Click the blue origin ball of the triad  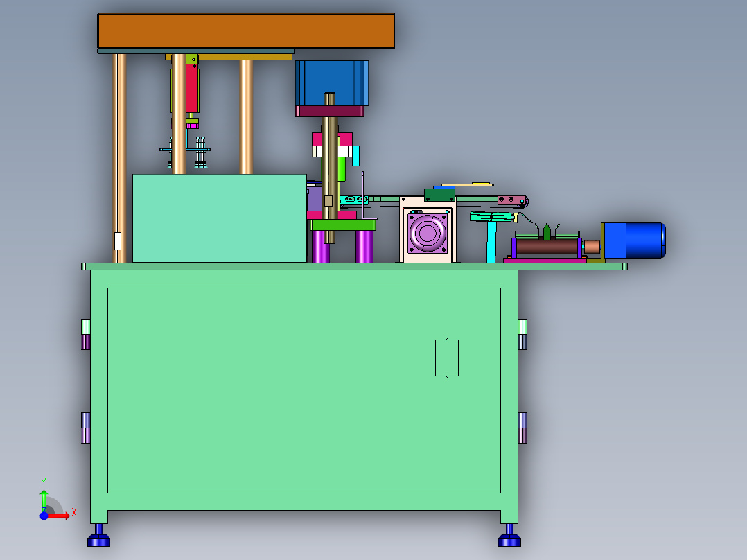[x=44, y=516]
